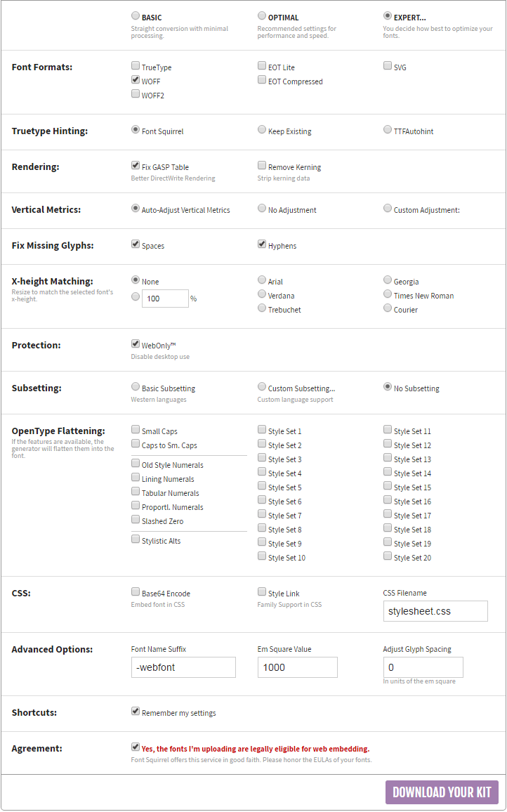507x812 pixels.
Task: Uncheck the WOFF font format
Action: point(135,80)
